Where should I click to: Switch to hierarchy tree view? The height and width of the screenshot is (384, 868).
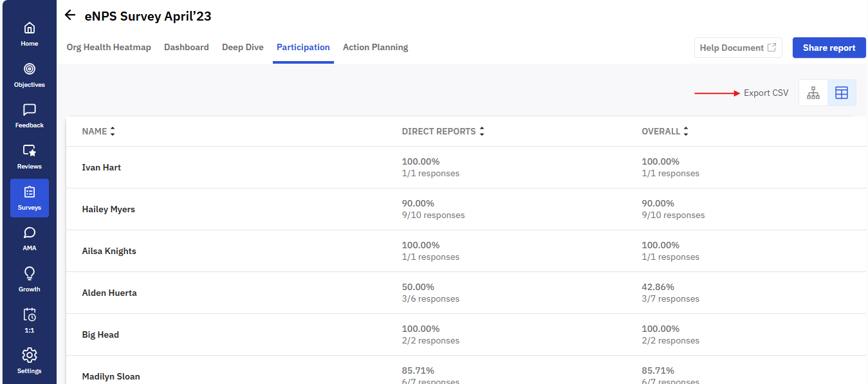[813, 93]
